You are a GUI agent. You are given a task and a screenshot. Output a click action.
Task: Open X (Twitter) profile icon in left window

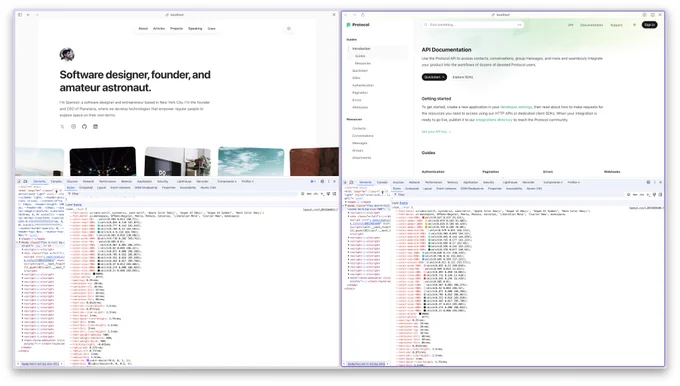(62, 127)
